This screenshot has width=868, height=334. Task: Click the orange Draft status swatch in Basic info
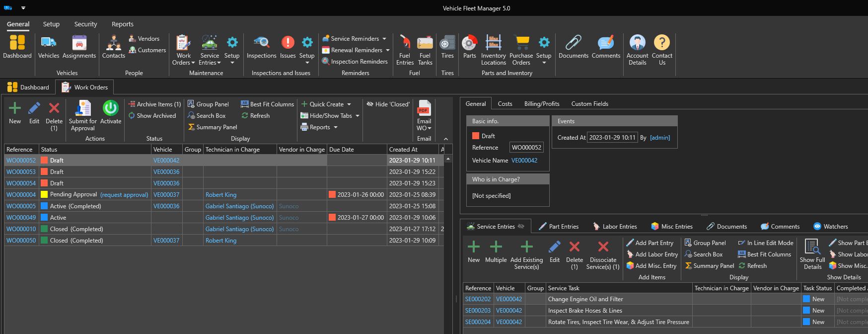tap(476, 136)
